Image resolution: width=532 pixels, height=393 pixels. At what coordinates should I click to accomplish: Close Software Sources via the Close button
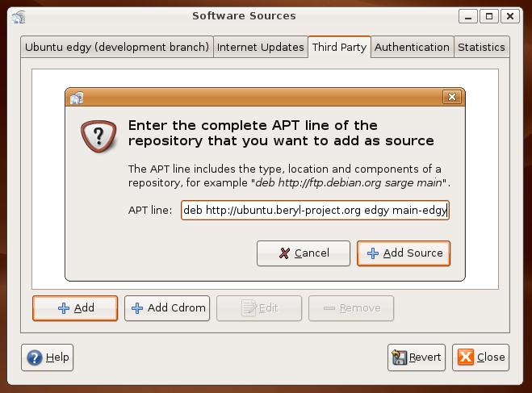pos(480,357)
